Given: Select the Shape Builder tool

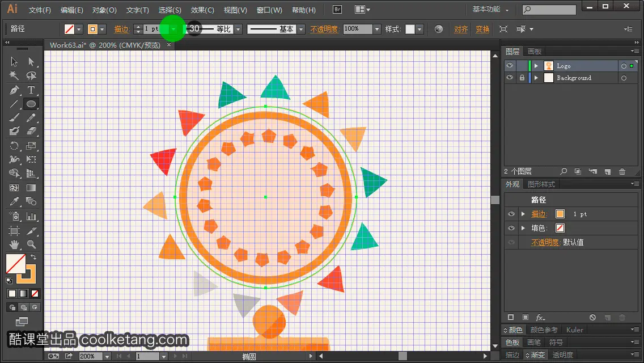Looking at the screenshot, I should click(x=14, y=173).
